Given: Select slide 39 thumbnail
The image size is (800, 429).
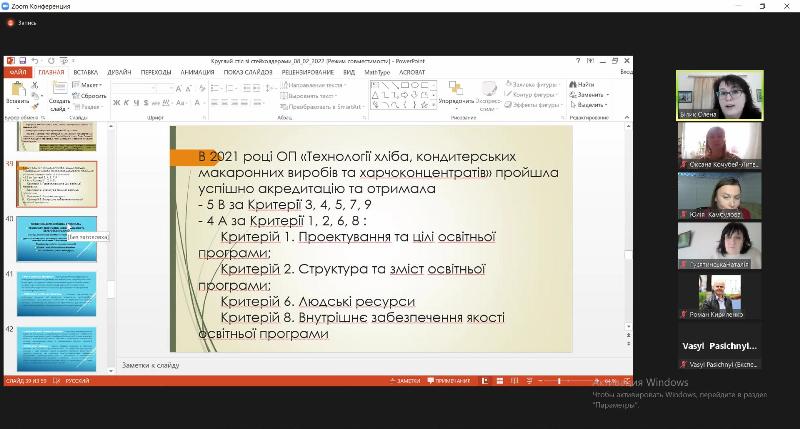Looking at the screenshot, I should coord(57,184).
